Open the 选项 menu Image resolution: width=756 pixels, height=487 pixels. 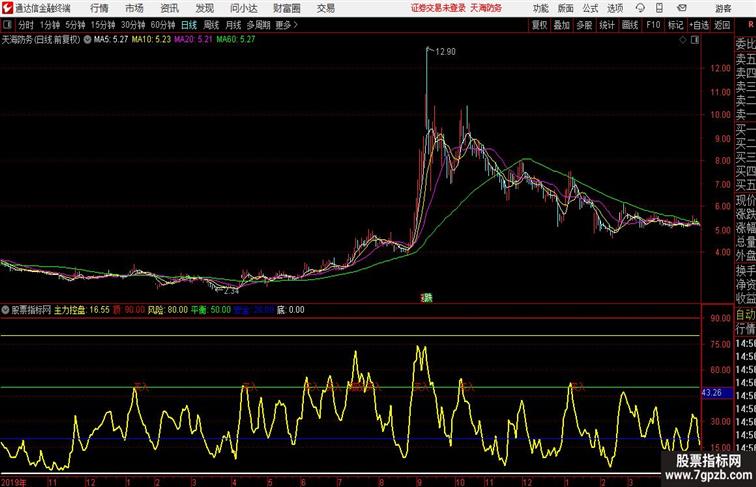point(615,8)
